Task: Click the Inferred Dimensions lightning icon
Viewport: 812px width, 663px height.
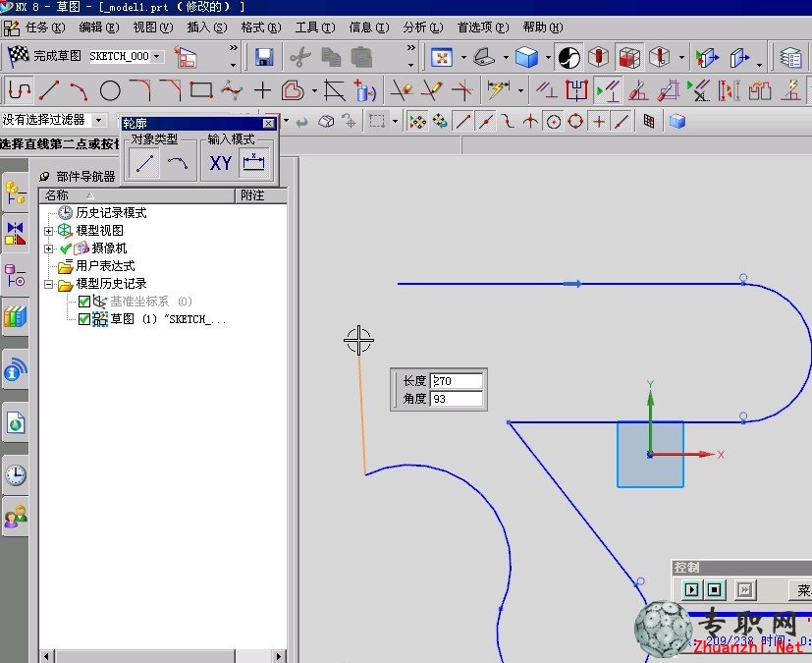Action: pos(498,90)
